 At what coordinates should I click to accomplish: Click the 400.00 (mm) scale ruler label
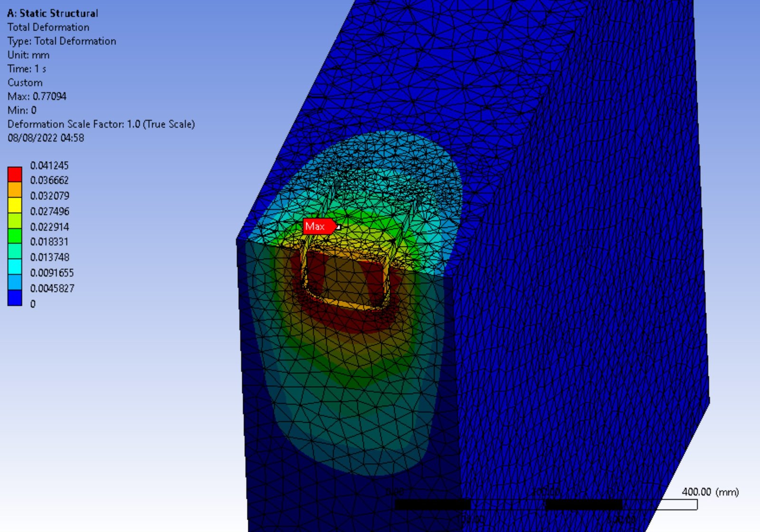[710, 492]
